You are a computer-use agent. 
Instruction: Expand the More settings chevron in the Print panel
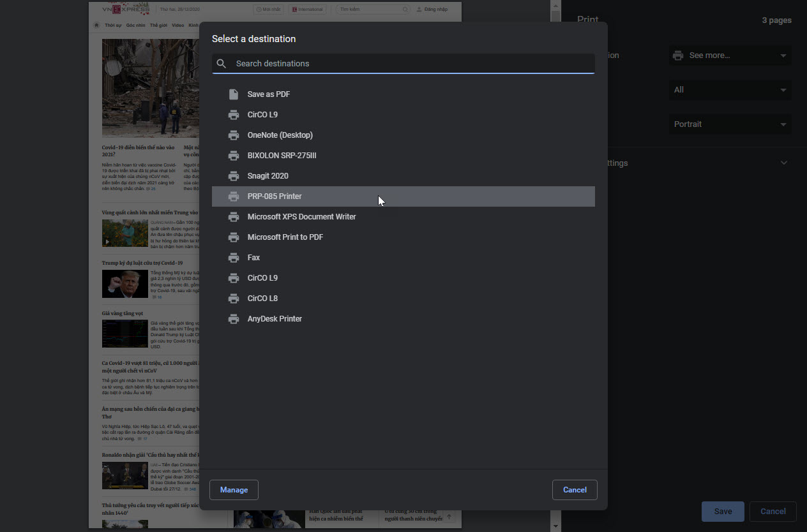(x=784, y=163)
